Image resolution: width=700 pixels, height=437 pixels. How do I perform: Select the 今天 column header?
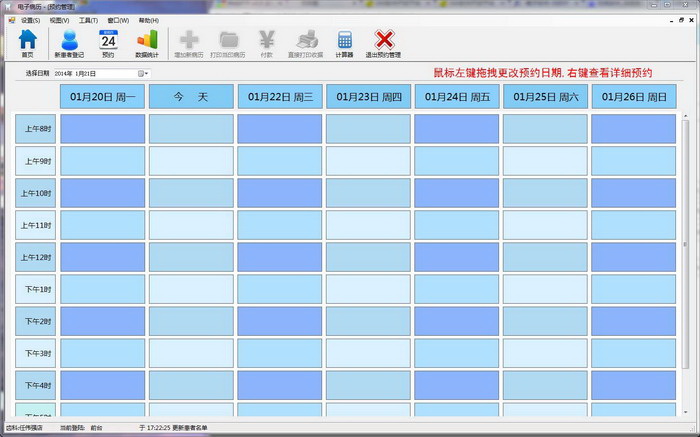pyautogui.click(x=191, y=97)
